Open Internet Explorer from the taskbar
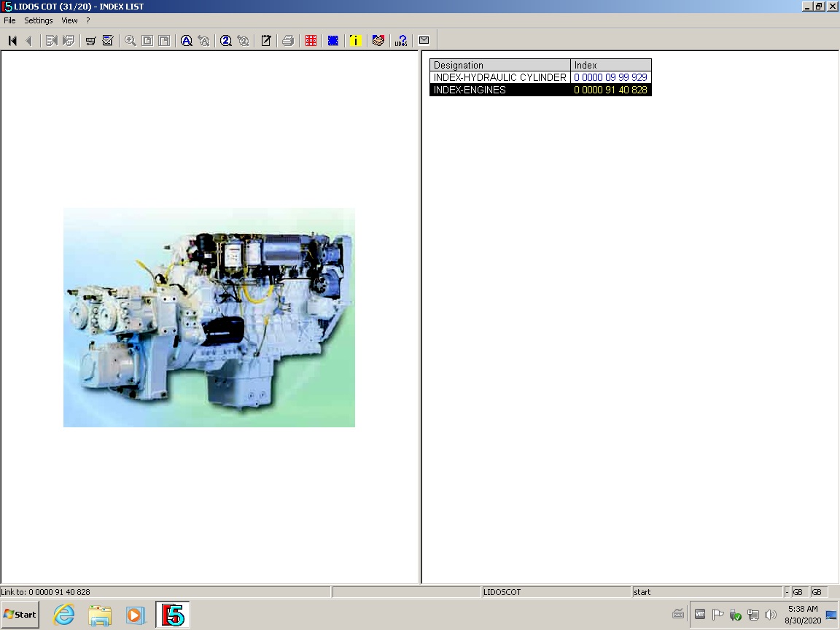 click(x=64, y=615)
